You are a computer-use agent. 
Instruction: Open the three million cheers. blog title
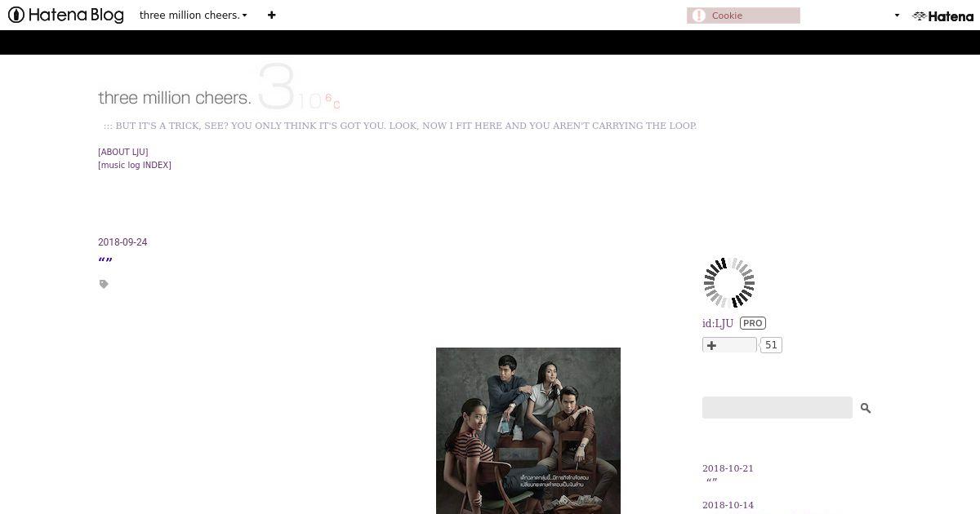click(x=175, y=98)
